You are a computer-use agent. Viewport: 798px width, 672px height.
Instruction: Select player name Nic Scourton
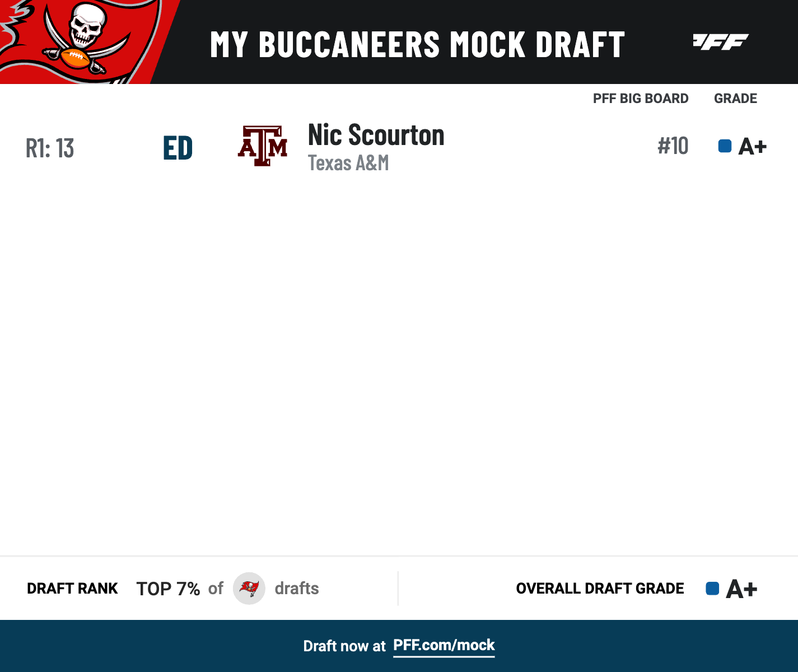tap(376, 135)
